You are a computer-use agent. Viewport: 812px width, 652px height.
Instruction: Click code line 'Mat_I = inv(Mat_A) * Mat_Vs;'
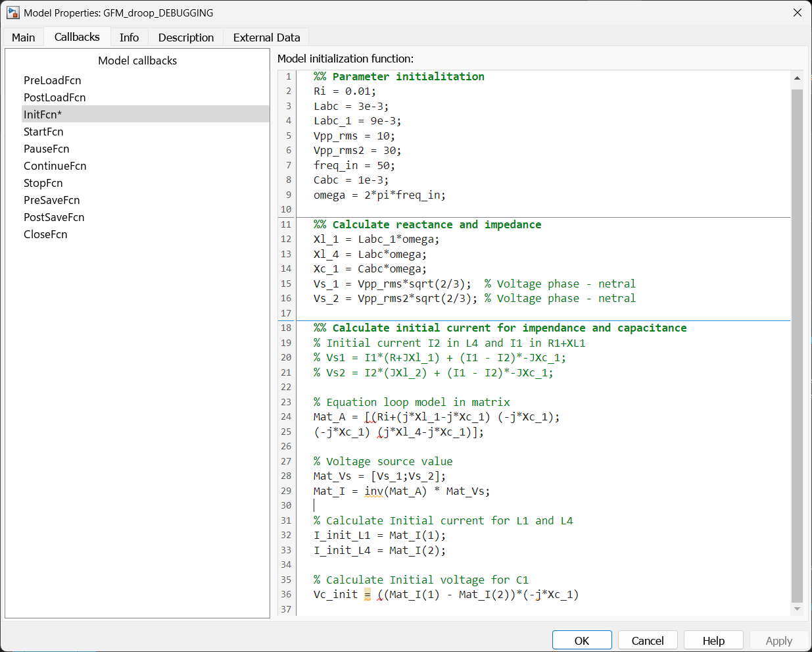click(x=402, y=491)
